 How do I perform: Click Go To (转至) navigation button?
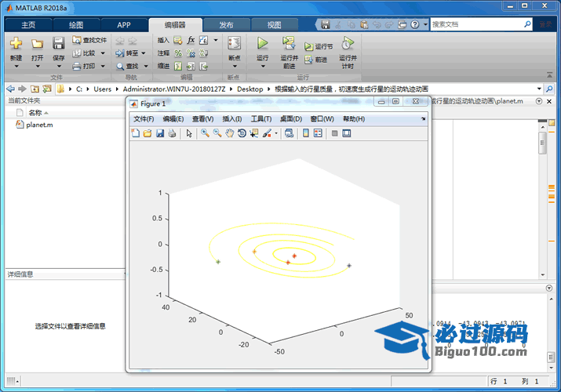click(x=127, y=53)
